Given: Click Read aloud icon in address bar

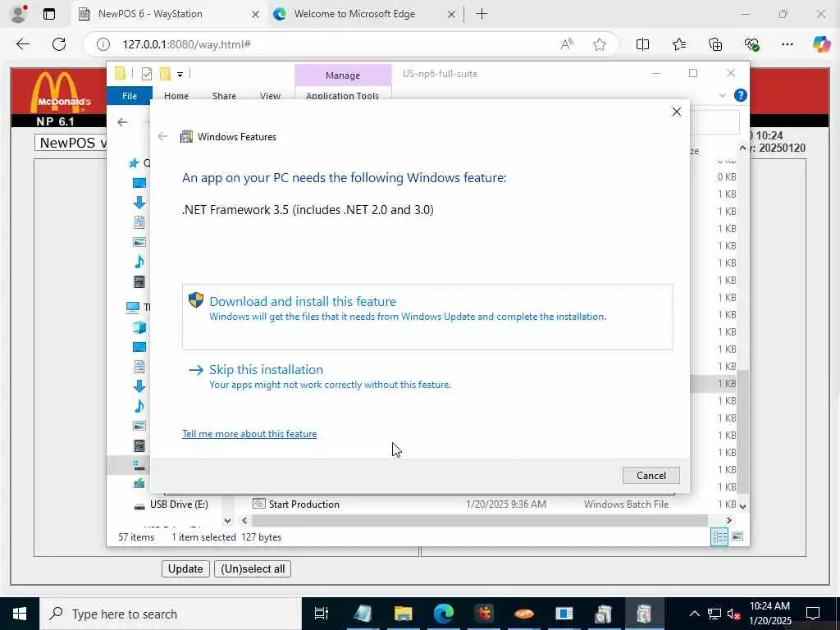Looking at the screenshot, I should pos(567,44).
